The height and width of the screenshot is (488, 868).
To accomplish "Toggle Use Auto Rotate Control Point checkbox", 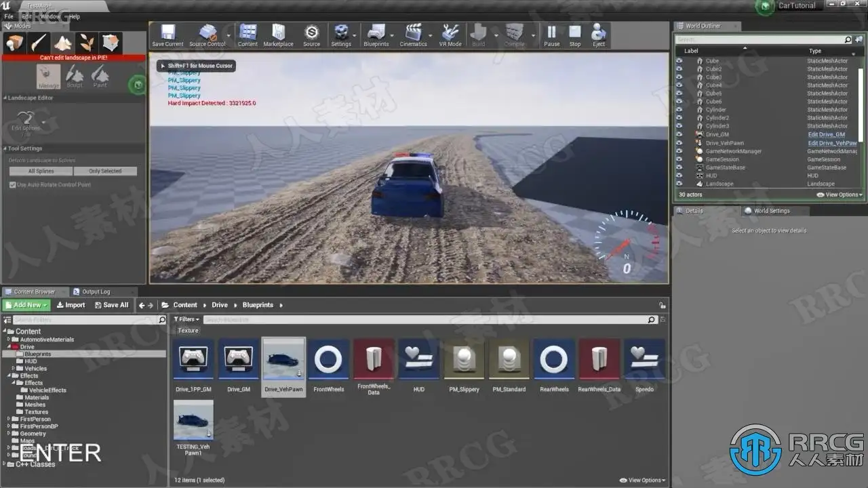I will 13,185.
